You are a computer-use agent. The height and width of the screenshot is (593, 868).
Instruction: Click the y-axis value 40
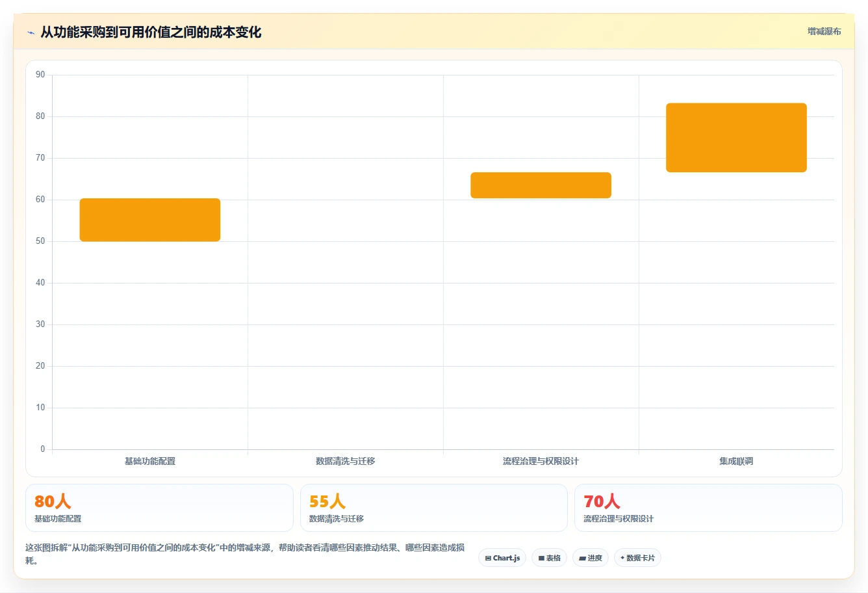coord(40,283)
